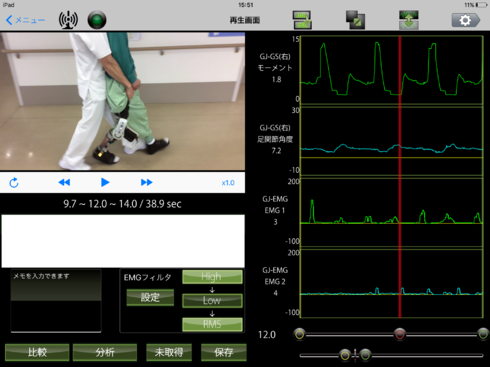Screen dimensions: 490x367
Task: Click the 12.0 current time value
Action: pyautogui.click(x=267, y=335)
